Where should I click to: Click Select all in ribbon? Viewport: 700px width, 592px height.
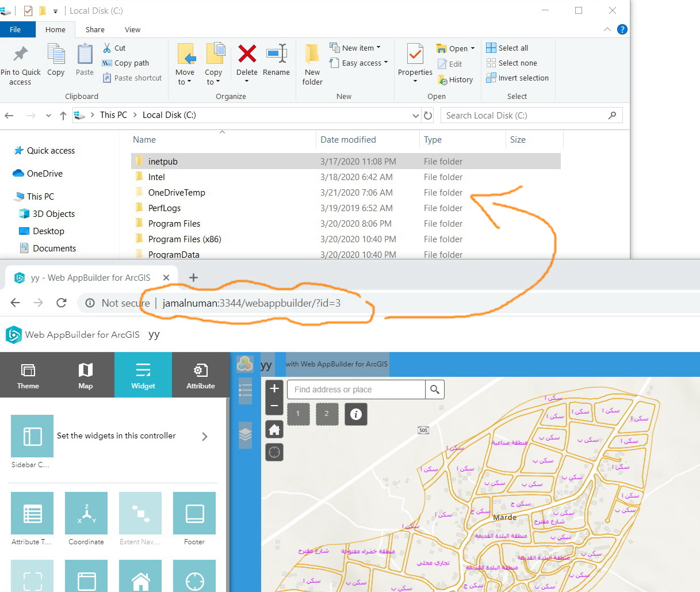click(x=507, y=48)
